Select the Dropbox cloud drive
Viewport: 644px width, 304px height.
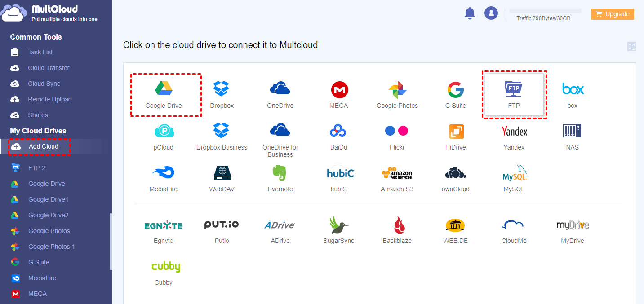[x=222, y=89]
